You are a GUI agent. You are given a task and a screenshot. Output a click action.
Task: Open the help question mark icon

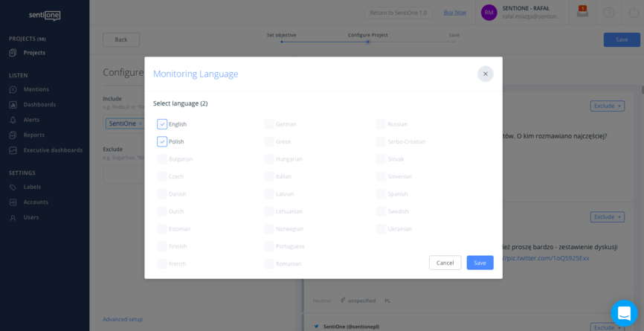[609, 13]
